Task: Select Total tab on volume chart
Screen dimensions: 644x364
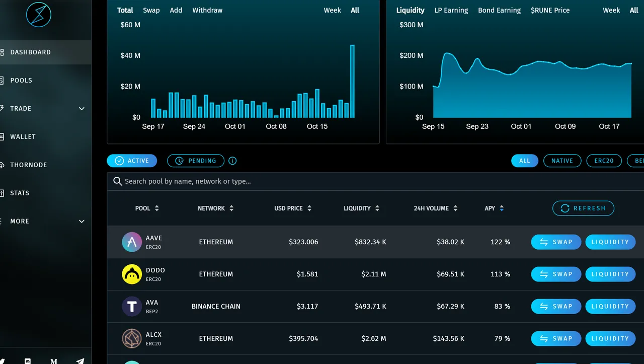Action: pos(125,10)
